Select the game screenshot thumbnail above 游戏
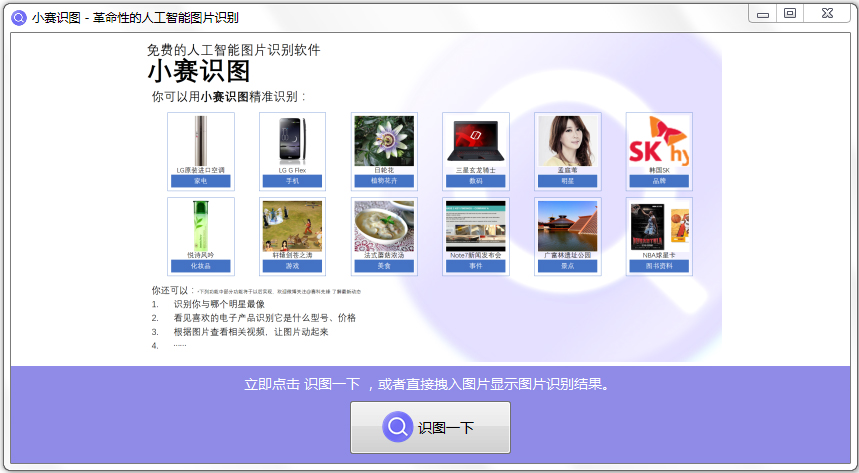 click(x=293, y=226)
